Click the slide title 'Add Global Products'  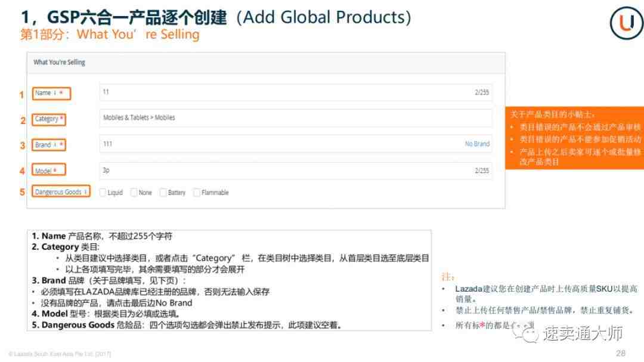point(324,17)
